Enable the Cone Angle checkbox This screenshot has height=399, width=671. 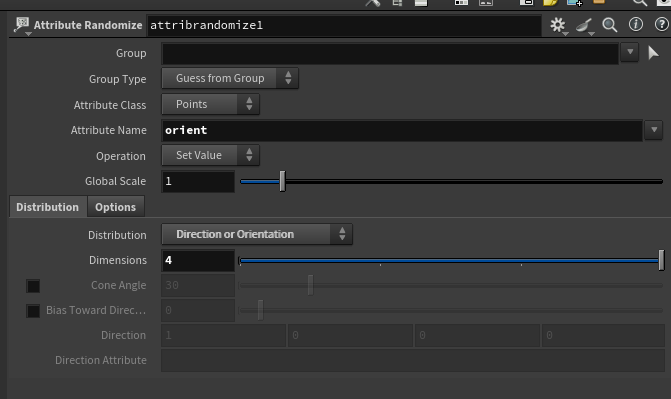33,286
